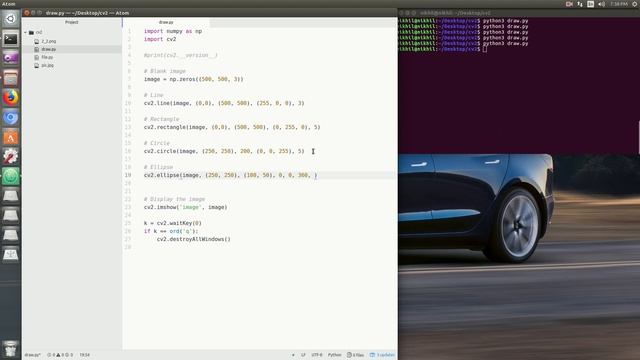Click draw.py* file name in status bar
This screenshot has height=360, width=640.
[32, 355]
